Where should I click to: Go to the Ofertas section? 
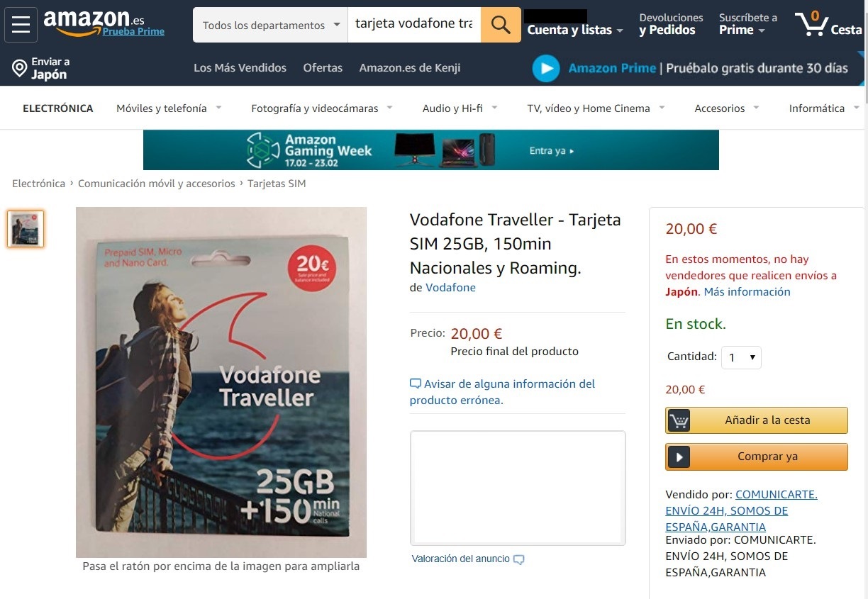point(323,68)
